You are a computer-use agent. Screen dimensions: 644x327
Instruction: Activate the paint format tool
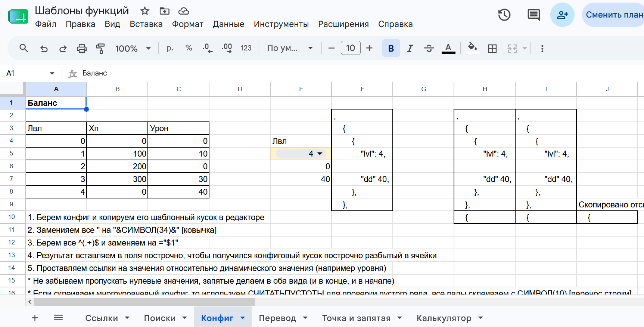click(100, 48)
